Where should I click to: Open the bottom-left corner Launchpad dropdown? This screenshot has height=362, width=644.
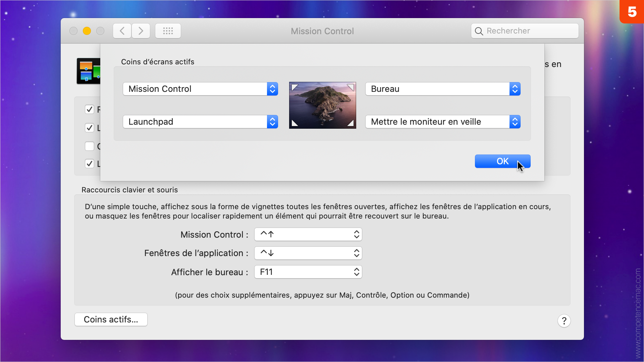200,122
